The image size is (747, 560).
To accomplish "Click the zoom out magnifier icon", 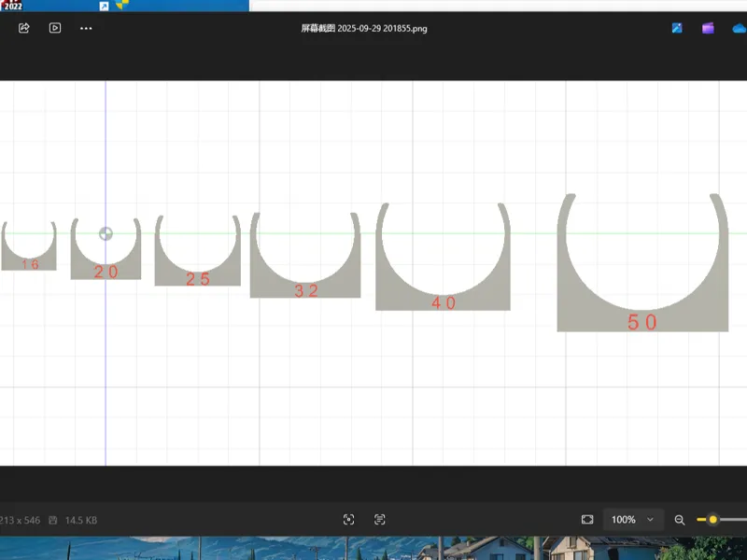I will tap(680, 520).
